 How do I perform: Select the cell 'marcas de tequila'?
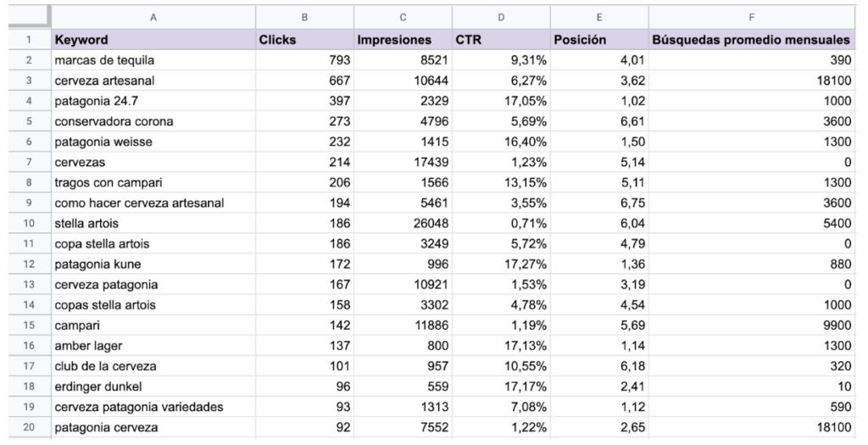click(153, 60)
